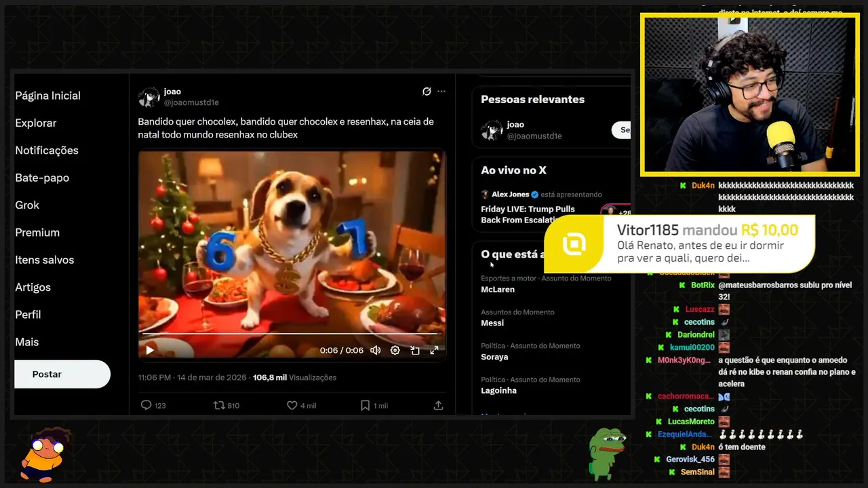Click Duk4n's username at chat top

point(703,186)
